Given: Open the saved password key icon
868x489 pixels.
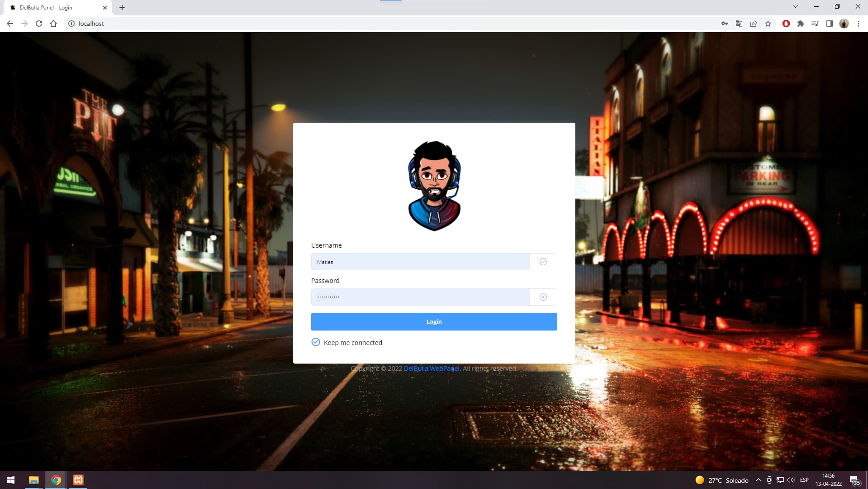Looking at the screenshot, I should [x=725, y=24].
